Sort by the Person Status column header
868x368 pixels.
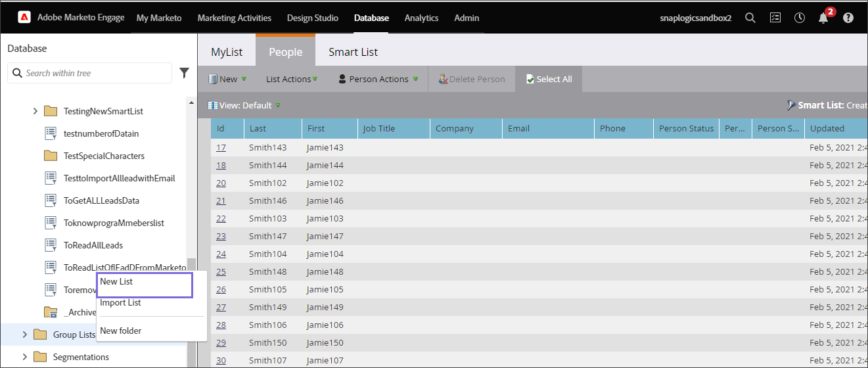[x=686, y=128]
